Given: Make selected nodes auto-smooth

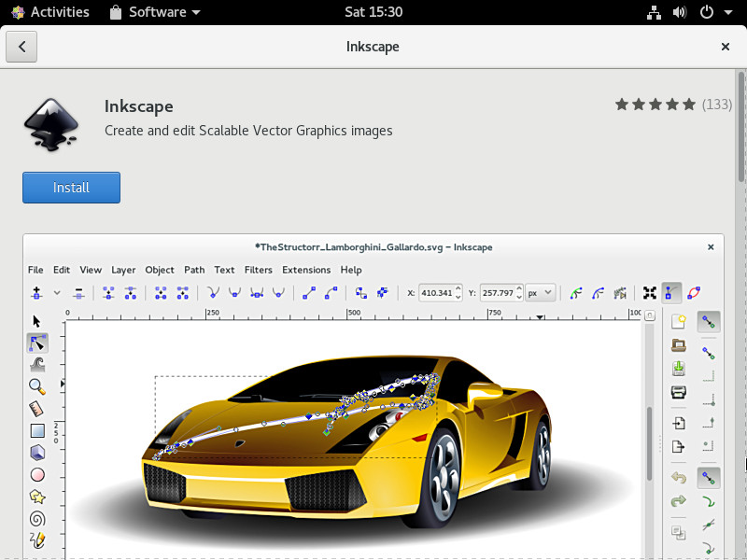Looking at the screenshot, I should coord(278,293).
